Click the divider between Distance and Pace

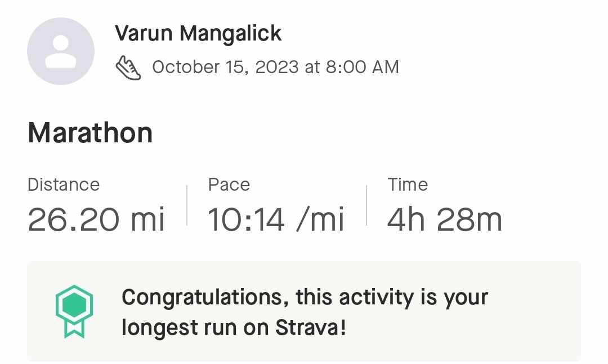tap(187, 205)
